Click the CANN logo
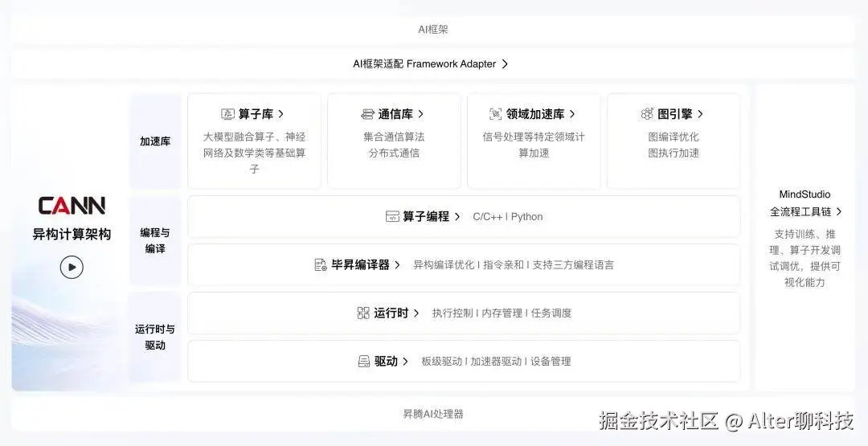Image resolution: width=868 pixels, height=446 pixels. (x=72, y=205)
